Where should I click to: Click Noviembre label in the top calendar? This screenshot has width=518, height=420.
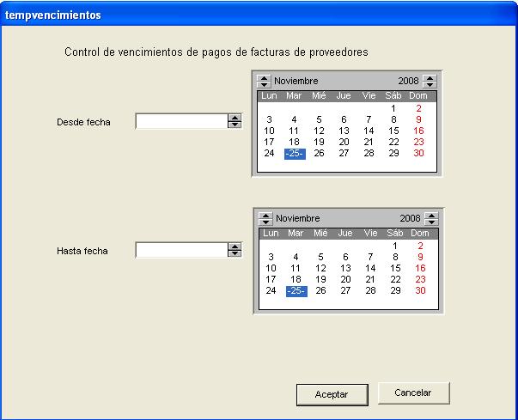[x=296, y=81]
